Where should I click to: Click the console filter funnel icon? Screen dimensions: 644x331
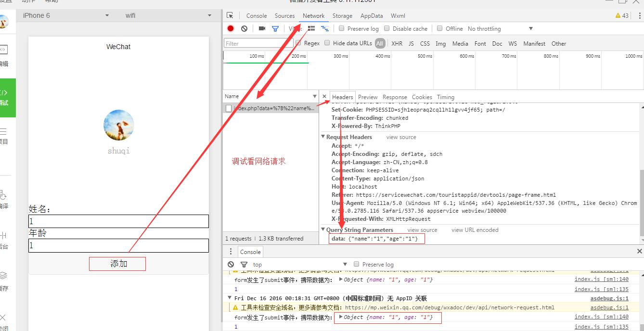(x=244, y=264)
